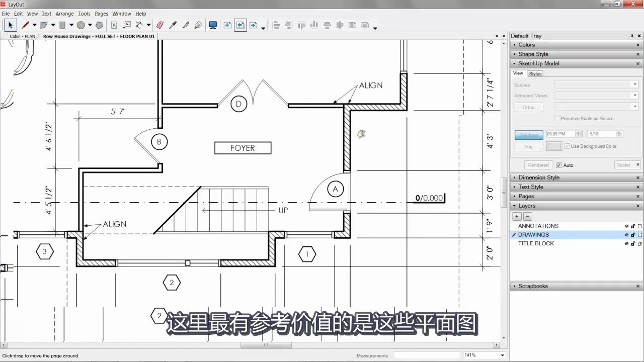The image size is (644, 362).
Task: Select the Circle tool
Action: tap(80, 25)
